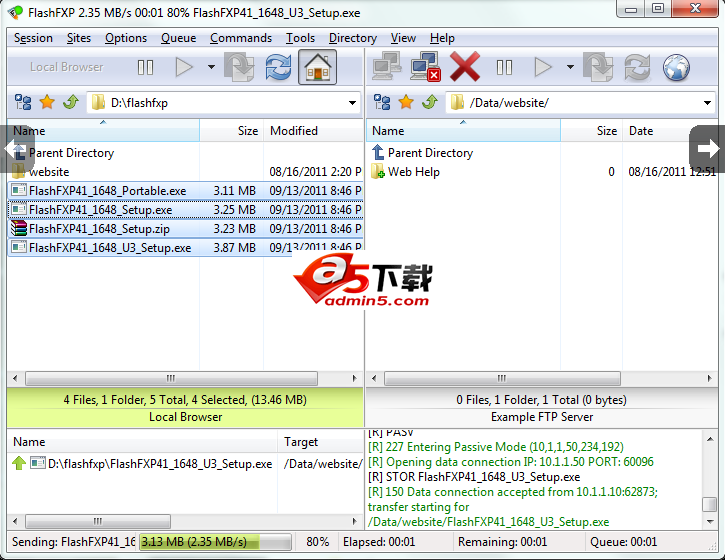Click the Local Browser status panel
This screenshot has height=560, width=725.
pyautogui.click(x=185, y=408)
